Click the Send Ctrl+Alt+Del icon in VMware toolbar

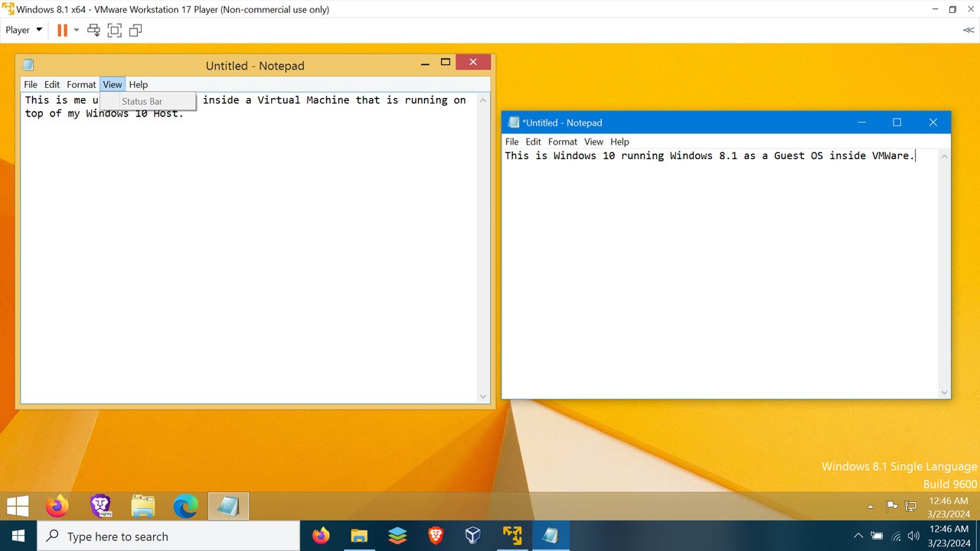point(93,31)
